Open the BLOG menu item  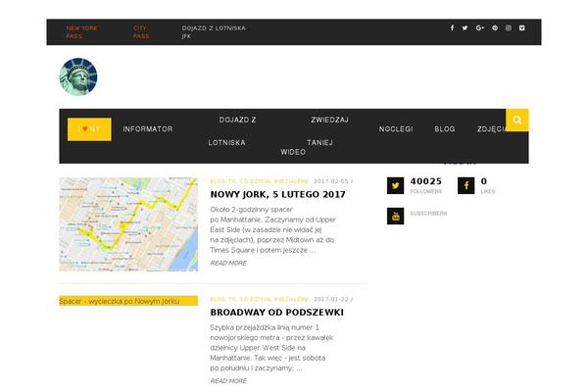(x=445, y=129)
